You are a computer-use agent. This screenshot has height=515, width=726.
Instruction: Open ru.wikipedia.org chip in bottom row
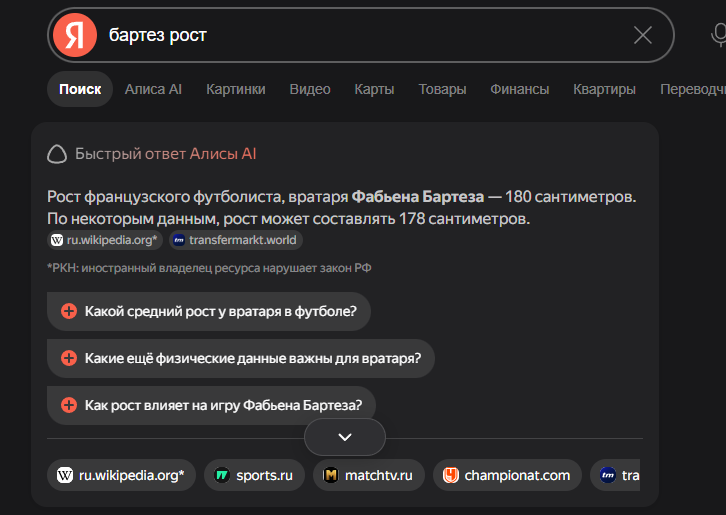tap(121, 475)
